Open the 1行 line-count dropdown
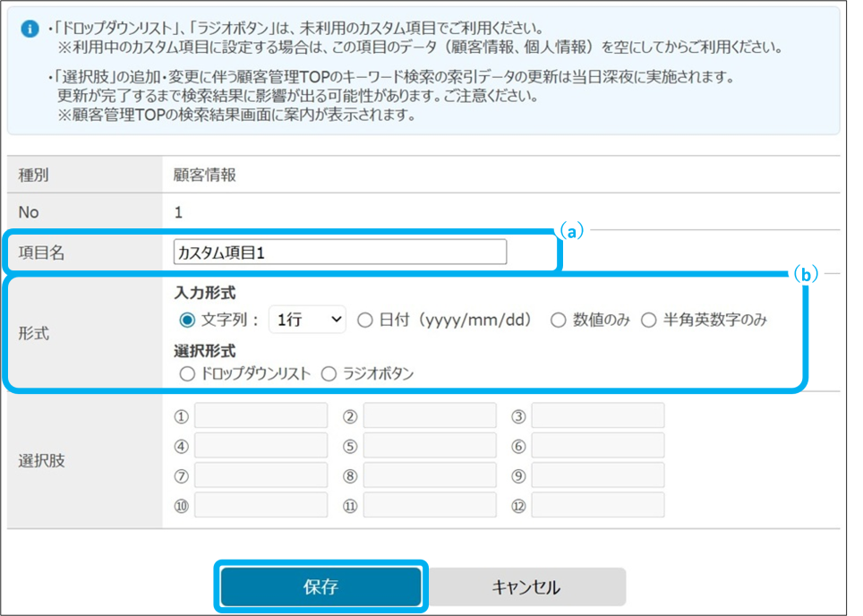863x616 pixels. tap(307, 320)
